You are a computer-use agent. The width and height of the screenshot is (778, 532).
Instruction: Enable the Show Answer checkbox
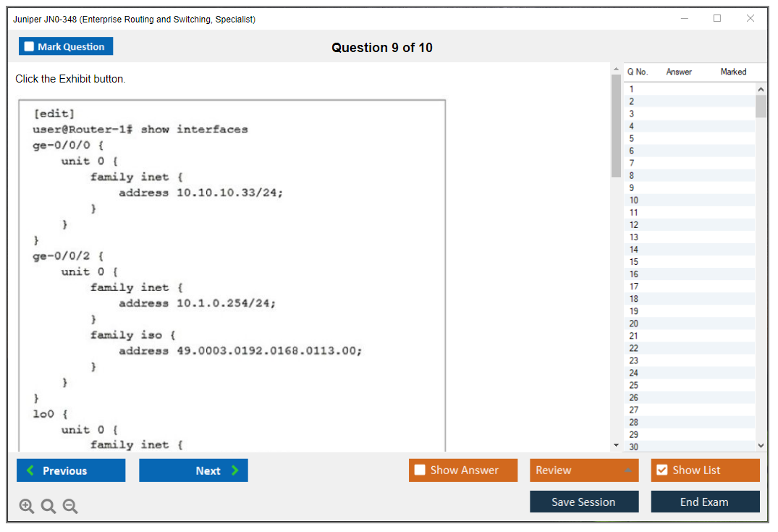point(420,470)
